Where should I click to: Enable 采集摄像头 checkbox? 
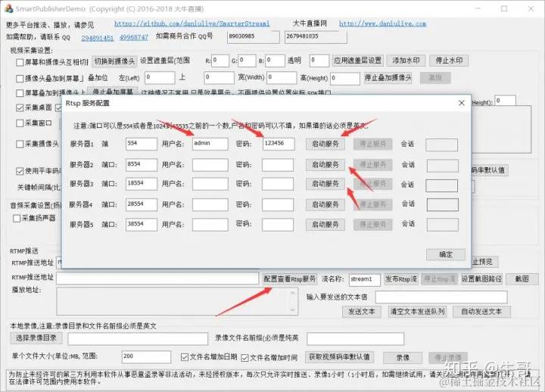tap(20, 144)
